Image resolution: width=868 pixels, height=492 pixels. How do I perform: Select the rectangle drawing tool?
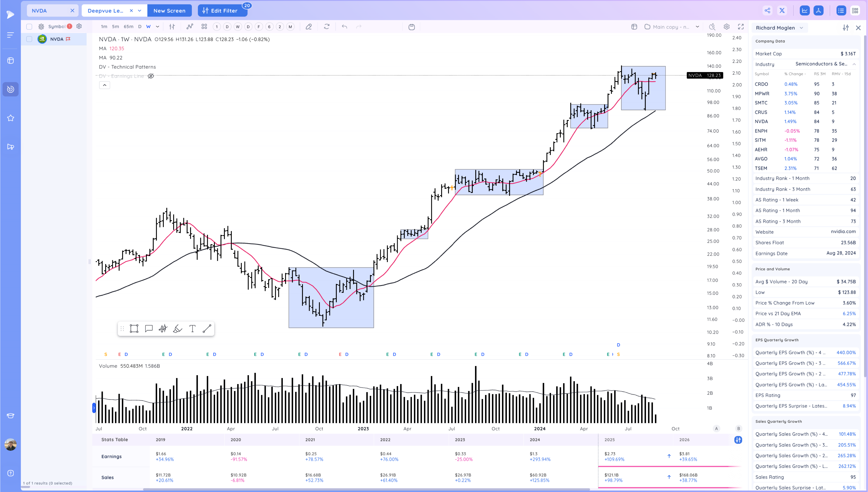tap(134, 329)
